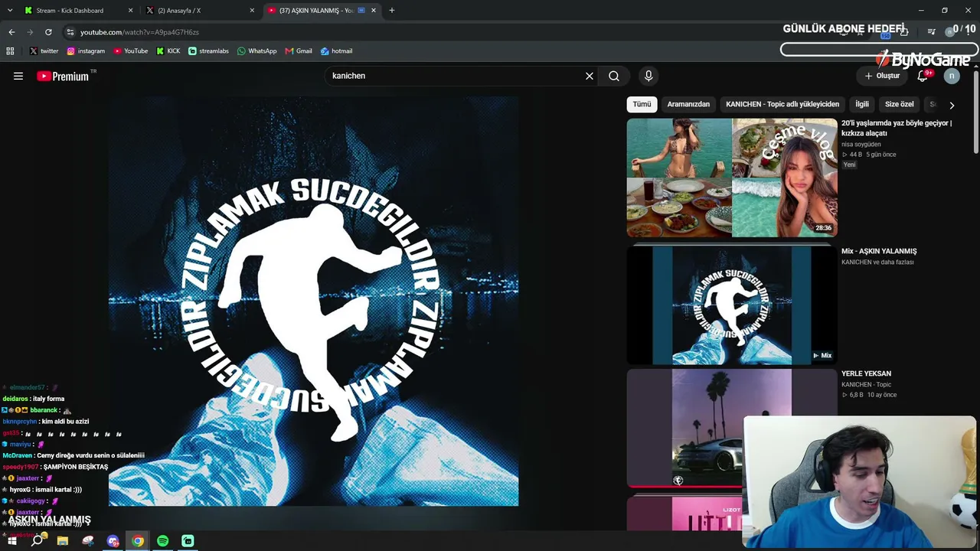Viewport: 980px width, 551px height.
Task: Select the Aramanızdan filter chip
Action: 688,104
